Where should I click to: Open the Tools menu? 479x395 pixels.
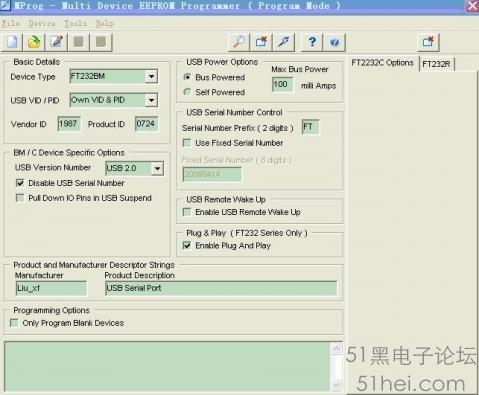point(76,23)
